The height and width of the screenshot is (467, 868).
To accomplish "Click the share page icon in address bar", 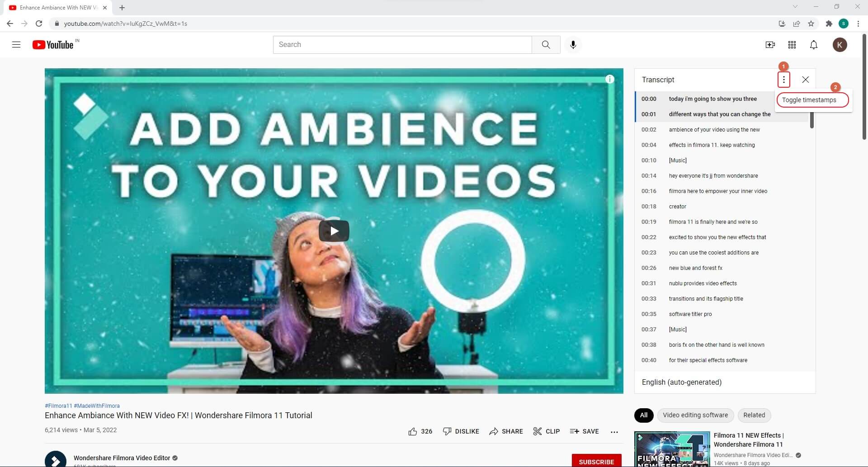I will pos(797,24).
